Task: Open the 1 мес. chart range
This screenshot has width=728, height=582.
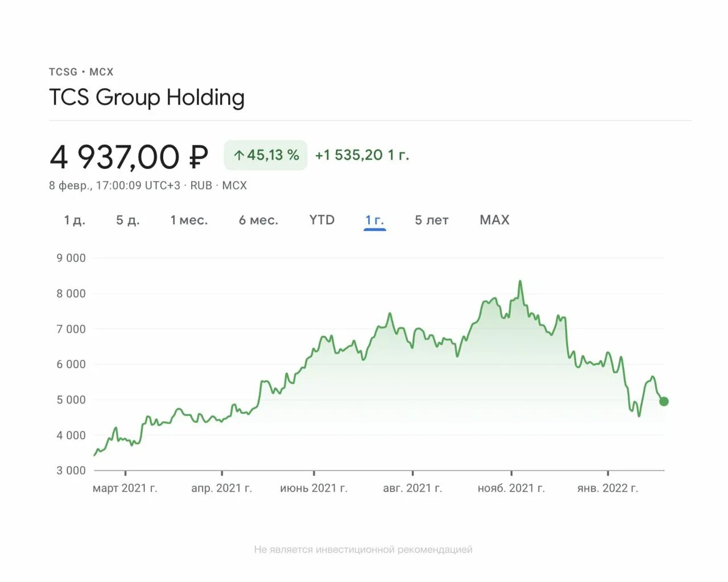Action: [x=189, y=221]
